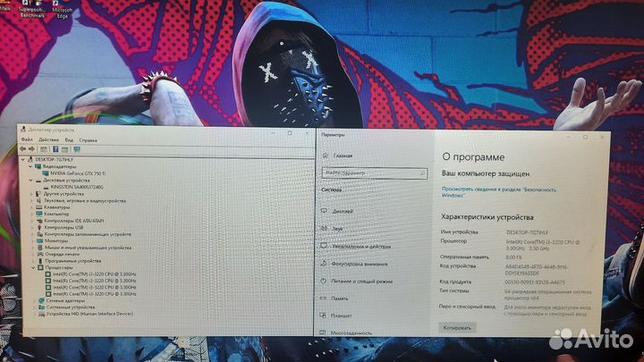Click the О программе heading
The width and height of the screenshot is (644, 362).
tap(473, 157)
